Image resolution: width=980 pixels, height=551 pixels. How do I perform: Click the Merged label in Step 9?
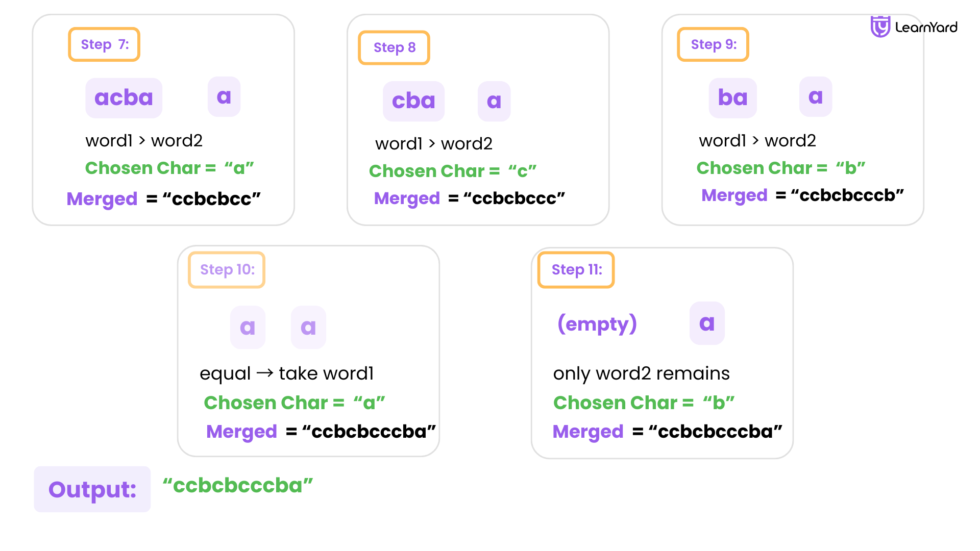(734, 195)
